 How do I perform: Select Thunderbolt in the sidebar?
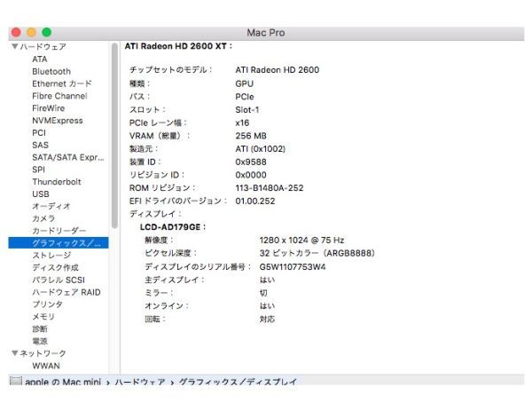(57, 182)
